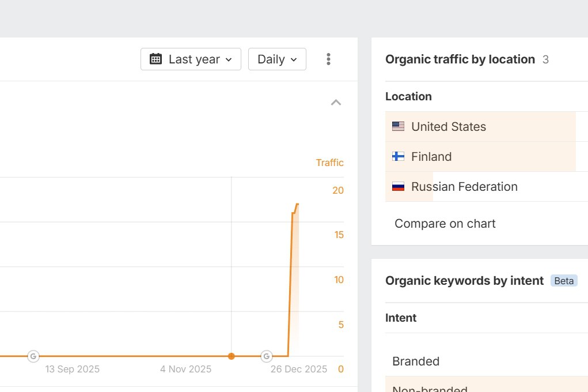Click the calendar icon in date selector
This screenshot has width=588, height=392.
pos(155,59)
